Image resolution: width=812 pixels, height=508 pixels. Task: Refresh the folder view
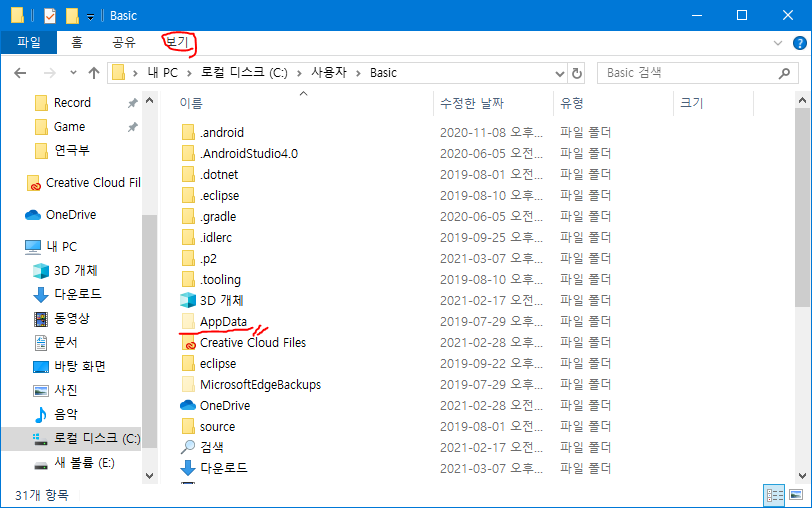click(x=576, y=74)
